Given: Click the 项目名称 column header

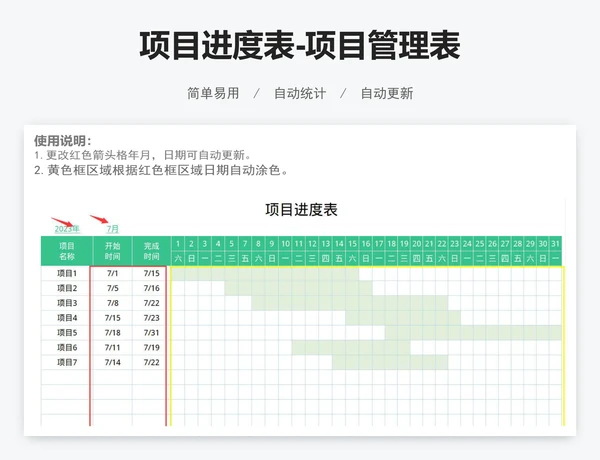Looking at the screenshot, I should [x=67, y=251].
